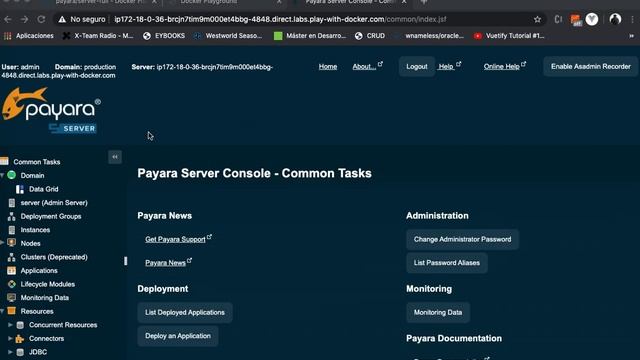Select Lifecycle Modules in the tree
This screenshot has width=640, height=360.
pos(48,284)
